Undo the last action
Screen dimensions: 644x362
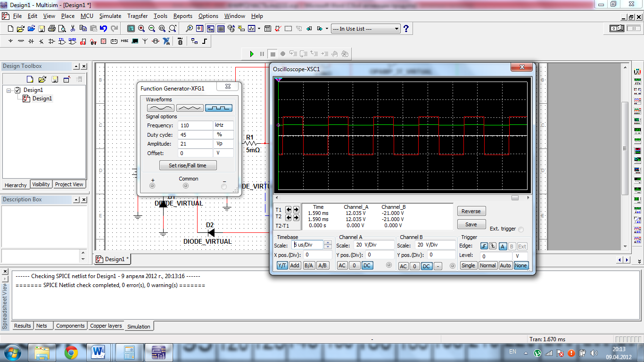104,28
